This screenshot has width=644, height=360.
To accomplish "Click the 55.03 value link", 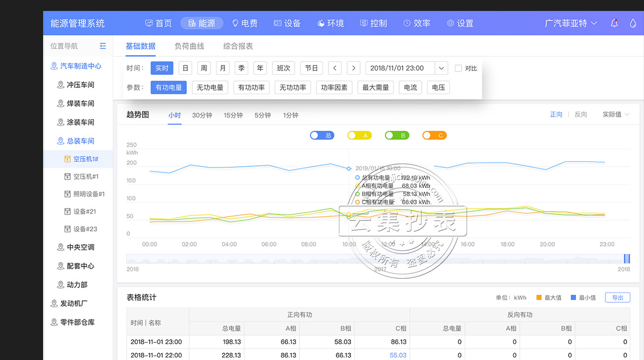I will [398, 355].
